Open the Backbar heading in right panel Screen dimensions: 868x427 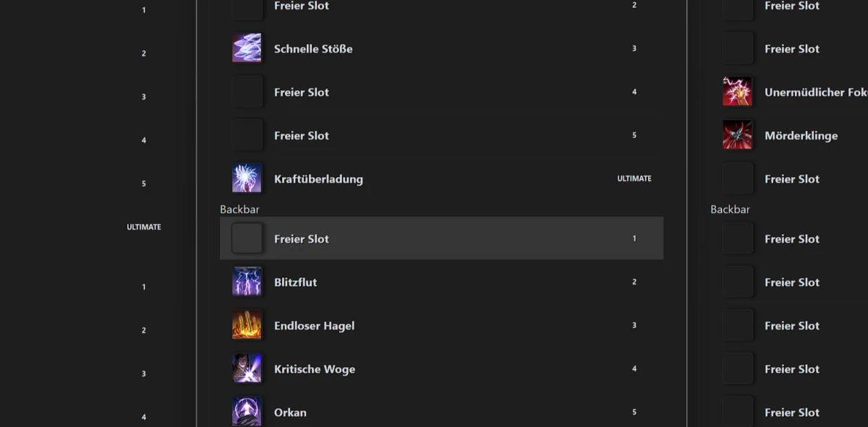730,210
